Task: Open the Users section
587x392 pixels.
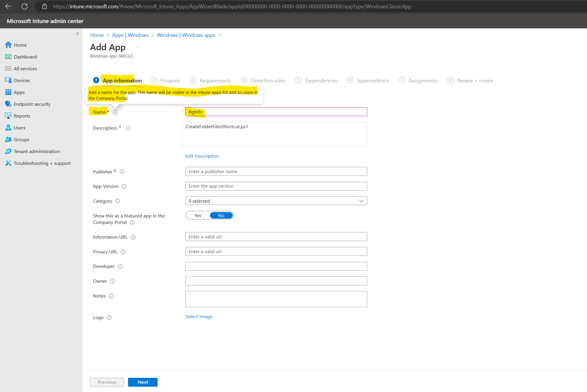Action: [19, 127]
